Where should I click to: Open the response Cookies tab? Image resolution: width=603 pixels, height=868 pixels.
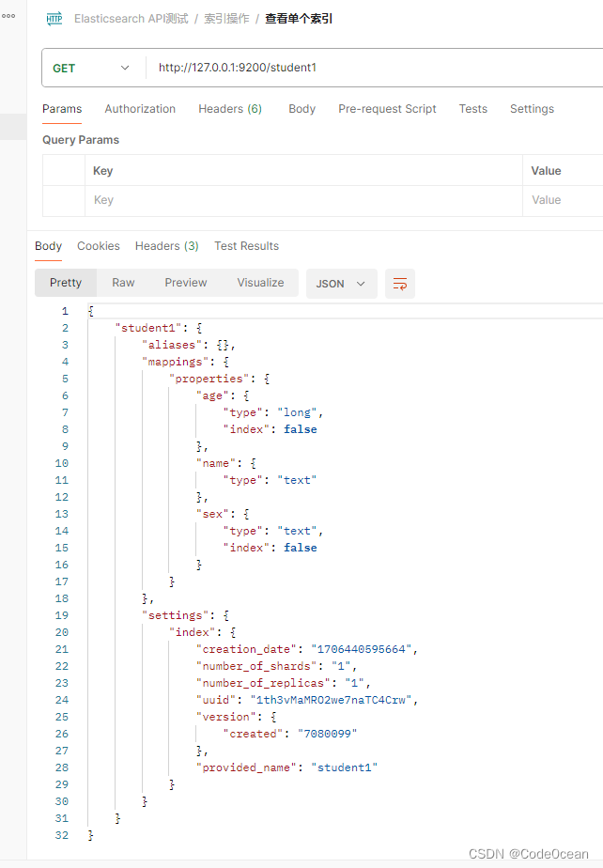[x=98, y=246]
